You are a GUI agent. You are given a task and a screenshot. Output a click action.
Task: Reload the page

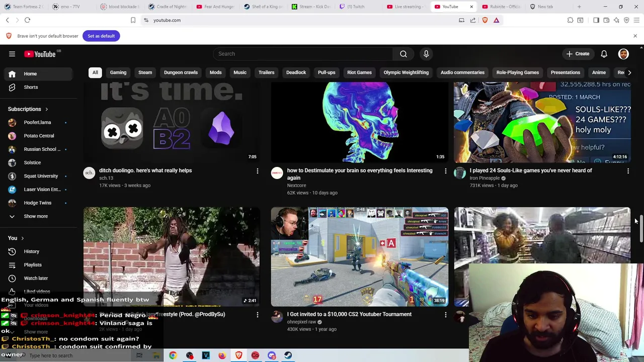pyautogui.click(x=27, y=20)
